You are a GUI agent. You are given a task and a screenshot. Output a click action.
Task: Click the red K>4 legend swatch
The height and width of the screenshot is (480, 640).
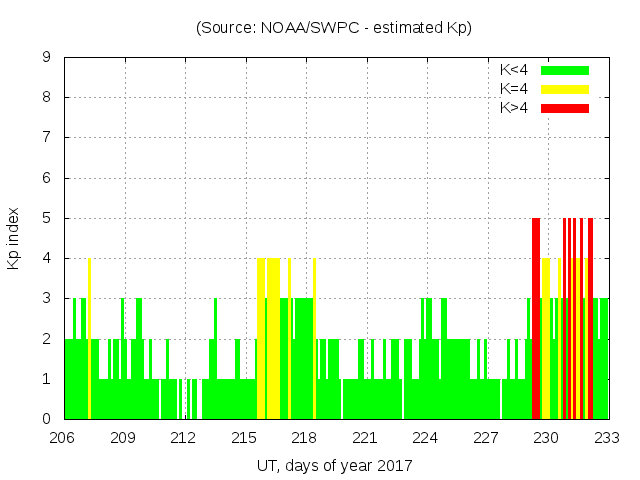click(x=565, y=108)
